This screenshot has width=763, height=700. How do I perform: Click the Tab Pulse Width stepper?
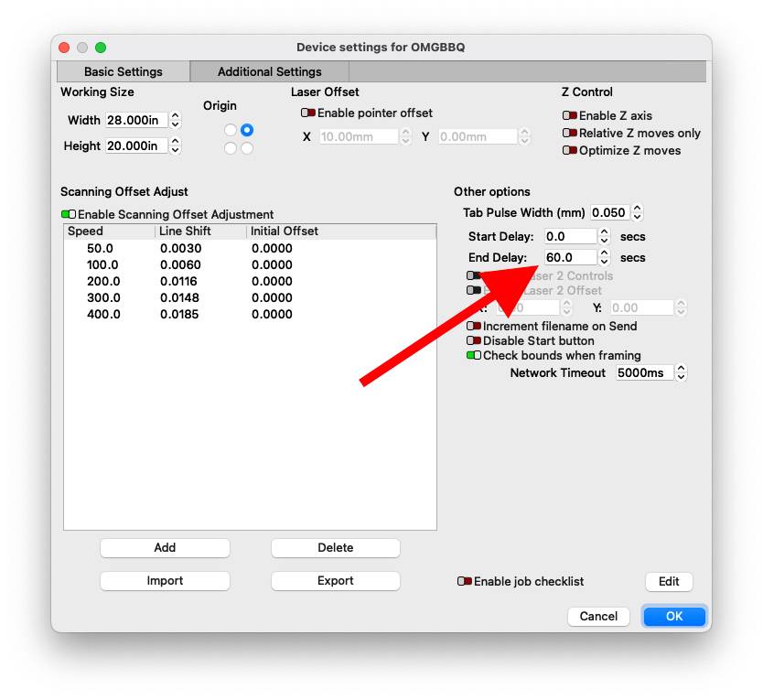click(638, 213)
